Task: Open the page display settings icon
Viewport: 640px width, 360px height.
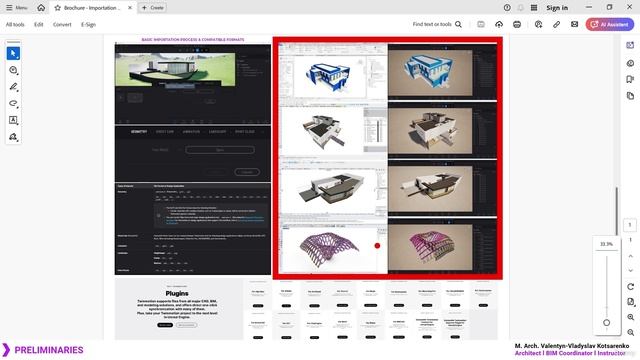Action: pos(631,302)
